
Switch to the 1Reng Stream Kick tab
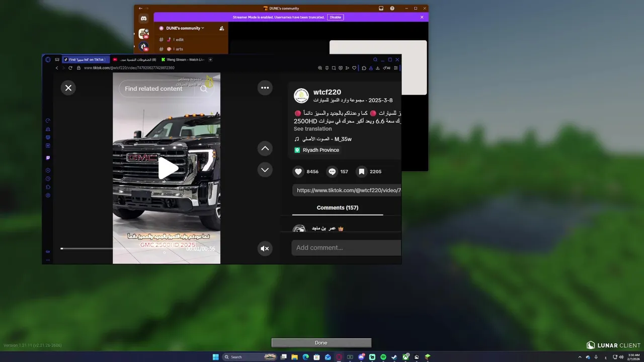pyautogui.click(x=183, y=59)
